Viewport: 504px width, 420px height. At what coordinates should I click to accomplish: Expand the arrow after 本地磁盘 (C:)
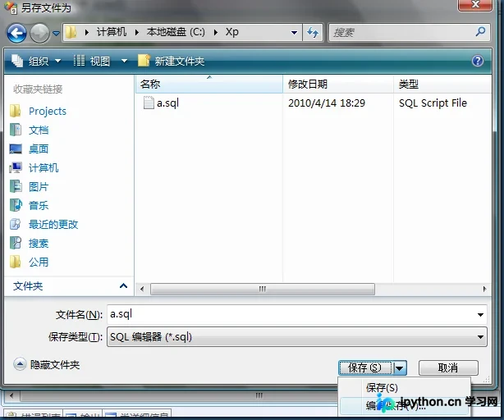(215, 32)
